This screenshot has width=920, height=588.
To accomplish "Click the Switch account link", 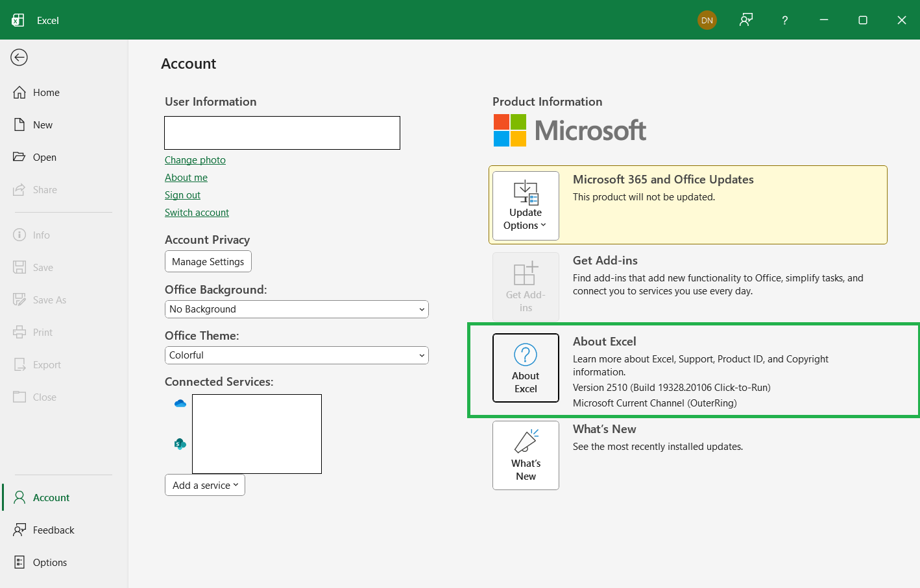I will tap(197, 213).
